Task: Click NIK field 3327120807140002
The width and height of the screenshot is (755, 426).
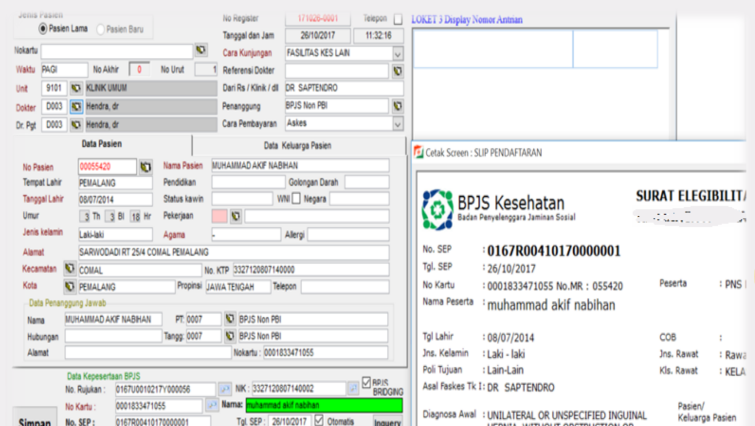Action: 299,388
